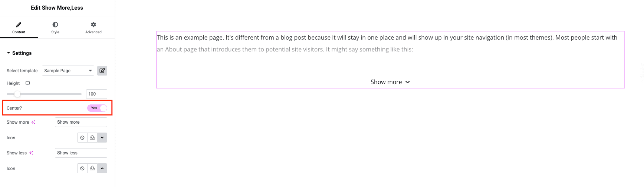The width and height of the screenshot is (644, 187).
Task: Open the Advanced tab
Action: tap(93, 28)
